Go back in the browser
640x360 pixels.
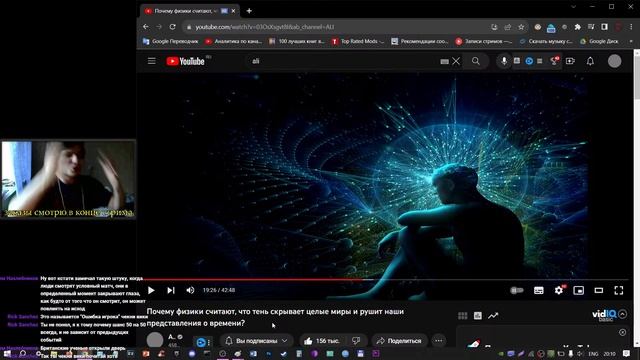pos(146,27)
